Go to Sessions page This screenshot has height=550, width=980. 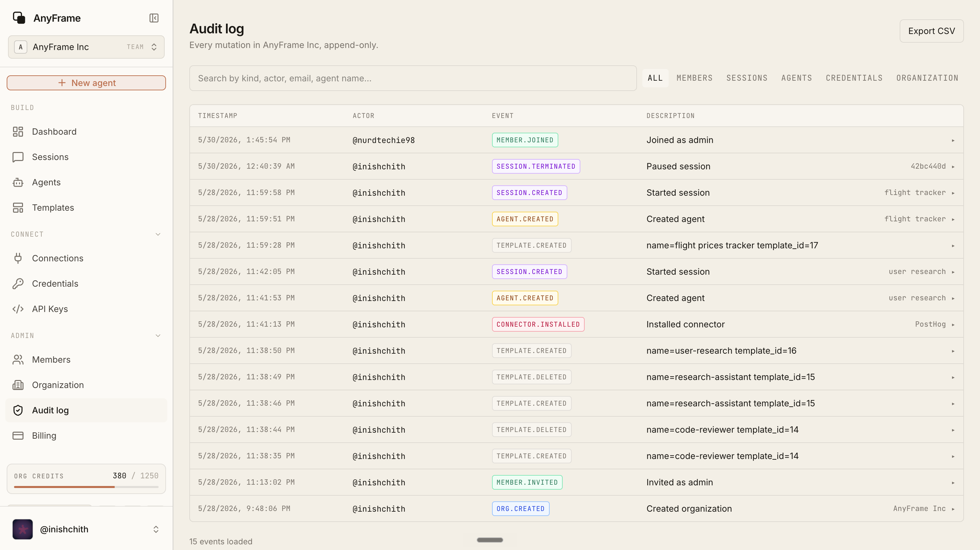coord(86,157)
